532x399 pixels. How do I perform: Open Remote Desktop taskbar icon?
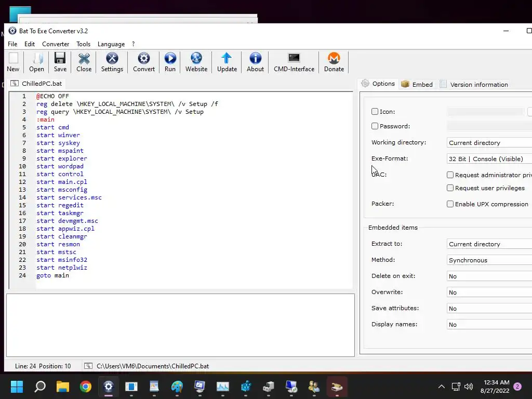pyautogui.click(x=291, y=387)
